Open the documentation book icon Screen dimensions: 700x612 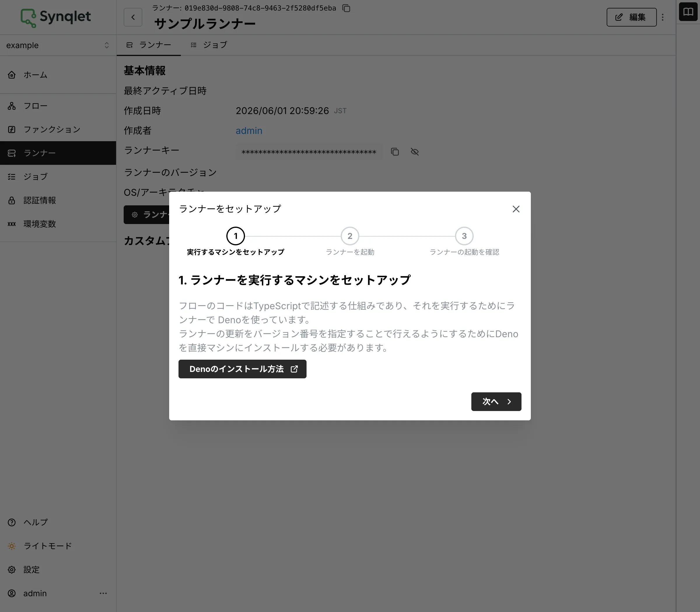point(688,12)
